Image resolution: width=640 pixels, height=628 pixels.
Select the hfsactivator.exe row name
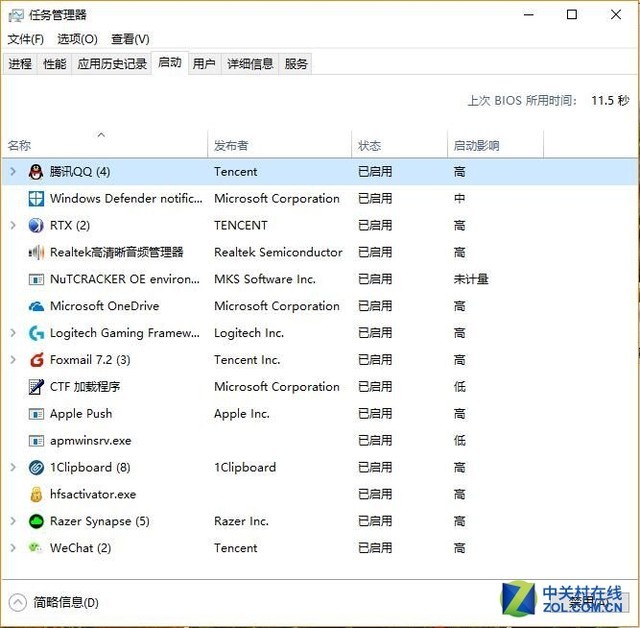click(93, 495)
